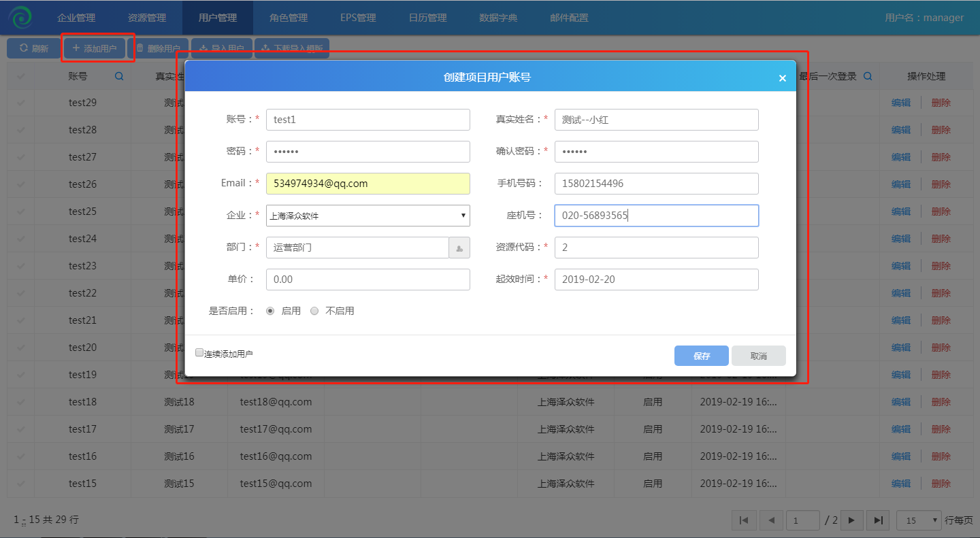Click the 保存 button
The height and width of the screenshot is (538, 980).
click(701, 356)
